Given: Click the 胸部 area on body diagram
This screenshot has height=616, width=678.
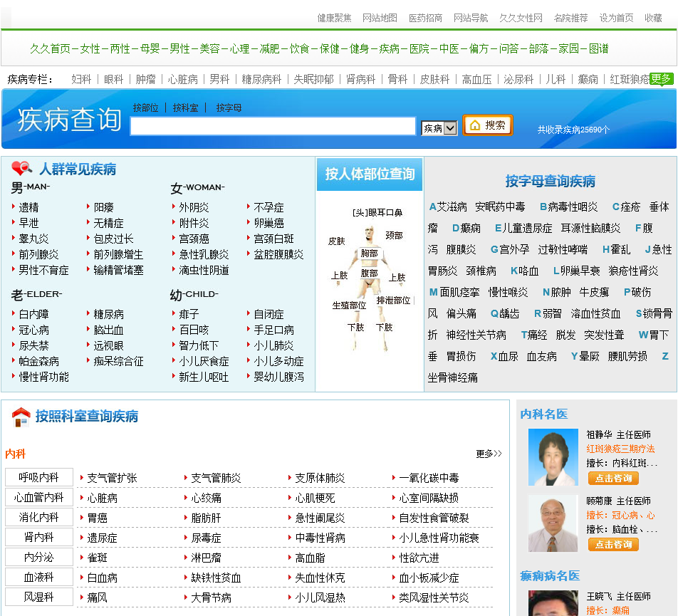Looking at the screenshot, I should pyautogui.click(x=369, y=253).
